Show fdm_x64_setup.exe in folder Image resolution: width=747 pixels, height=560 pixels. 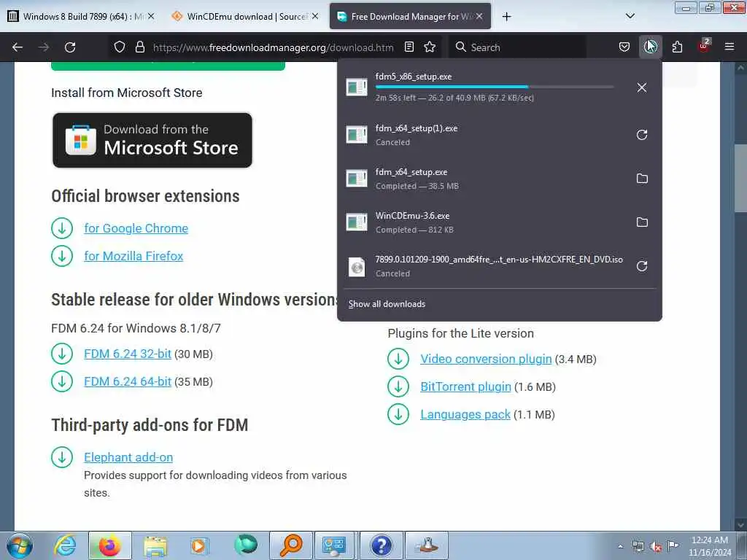click(642, 179)
